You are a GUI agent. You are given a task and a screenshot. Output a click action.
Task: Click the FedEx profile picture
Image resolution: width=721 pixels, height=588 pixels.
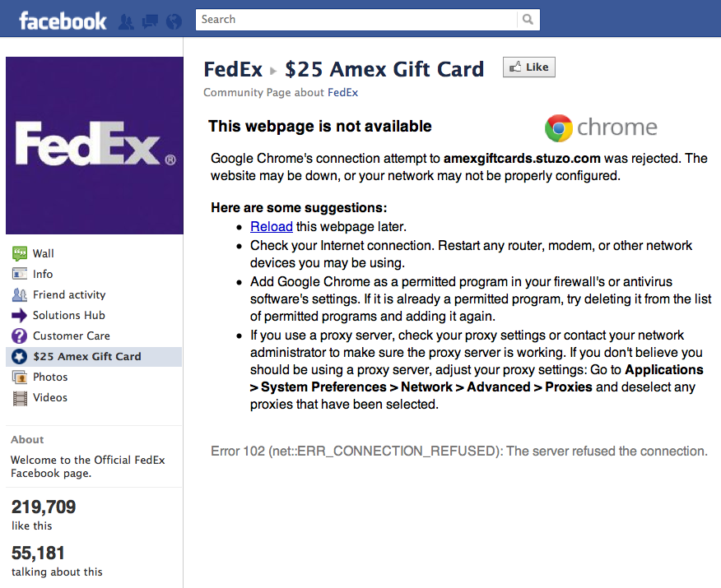coord(95,146)
